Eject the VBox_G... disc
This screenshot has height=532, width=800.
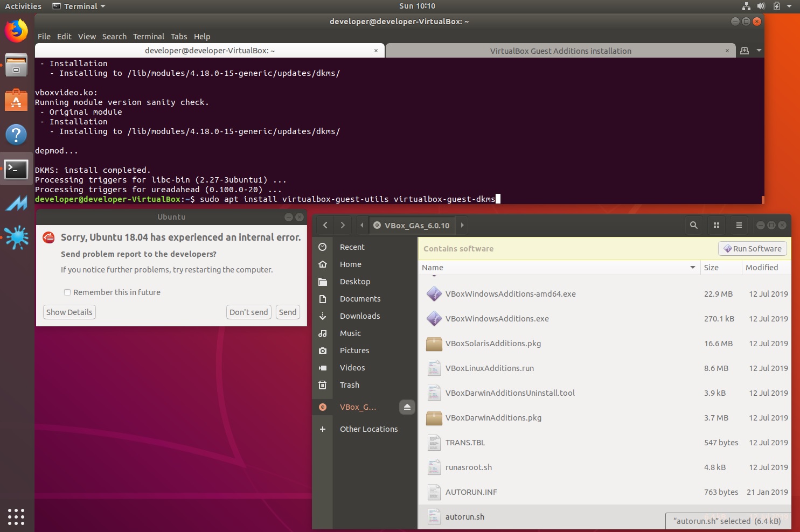pos(407,407)
